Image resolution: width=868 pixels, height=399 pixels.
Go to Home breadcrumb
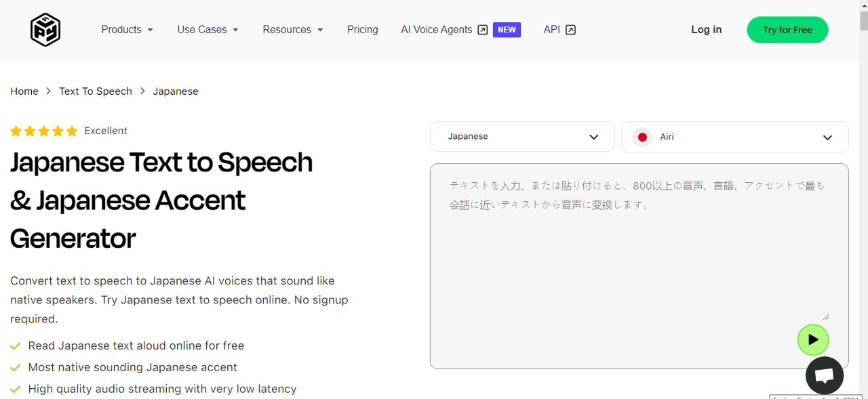pos(24,91)
